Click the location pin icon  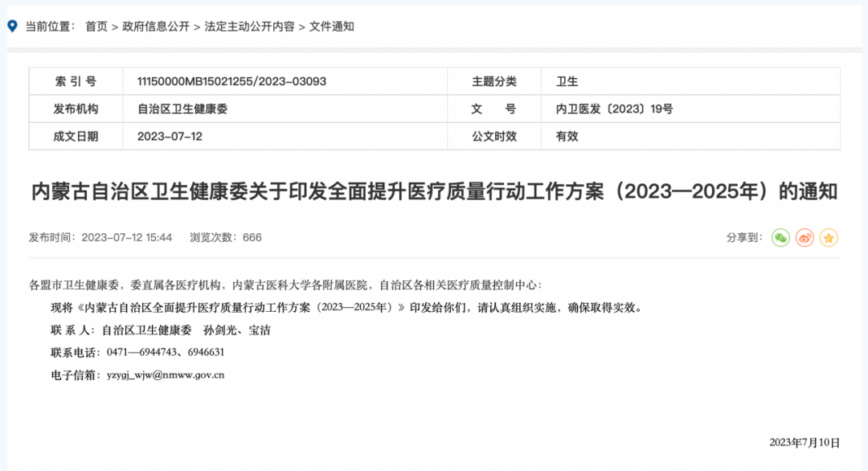12,27
